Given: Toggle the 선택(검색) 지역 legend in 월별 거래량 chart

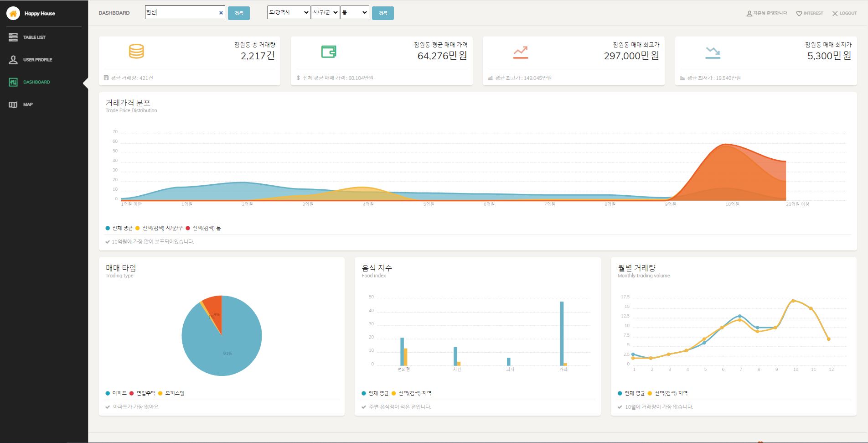Looking at the screenshot, I should click(668, 393).
